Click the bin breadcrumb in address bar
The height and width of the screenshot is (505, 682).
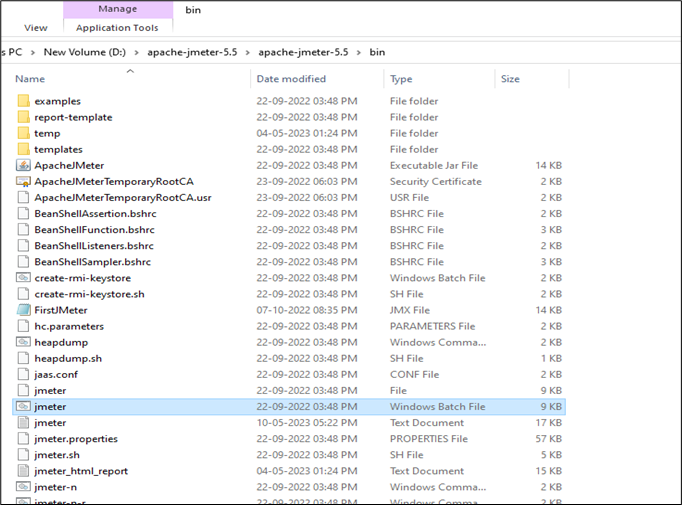coord(377,52)
